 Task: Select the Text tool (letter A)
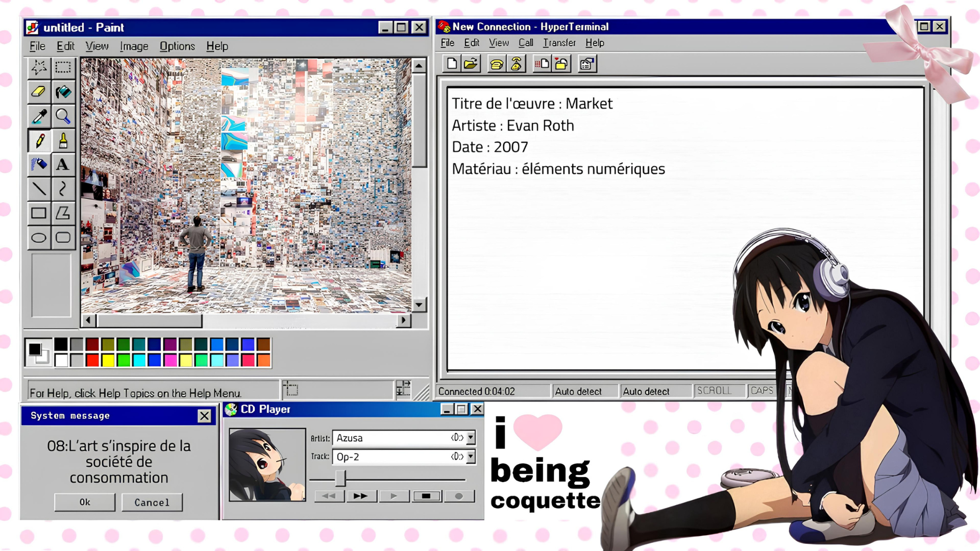(63, 164)
